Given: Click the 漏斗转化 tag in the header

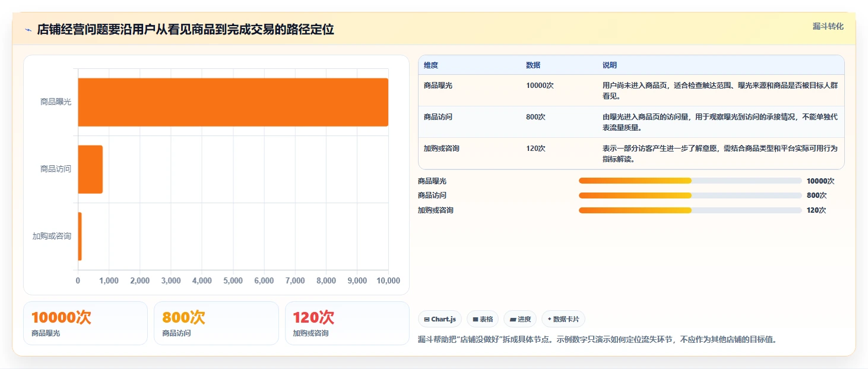Looking at the screenshot, I should pos(828,26).
